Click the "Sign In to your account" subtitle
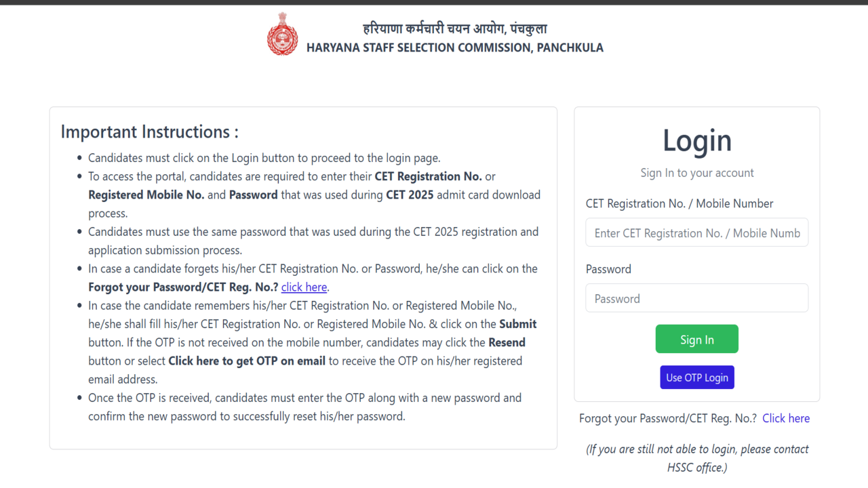 pyautogui.click(x=696, y=173)
